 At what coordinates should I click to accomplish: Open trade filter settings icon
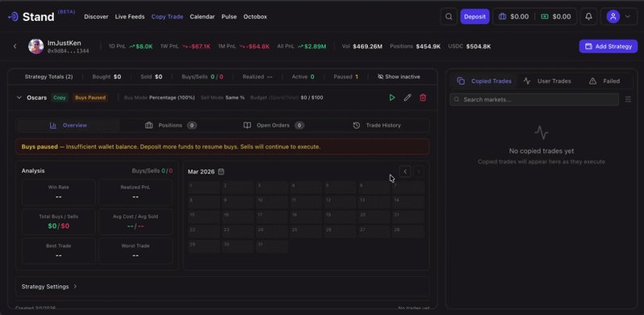click(x=628, y=99)
